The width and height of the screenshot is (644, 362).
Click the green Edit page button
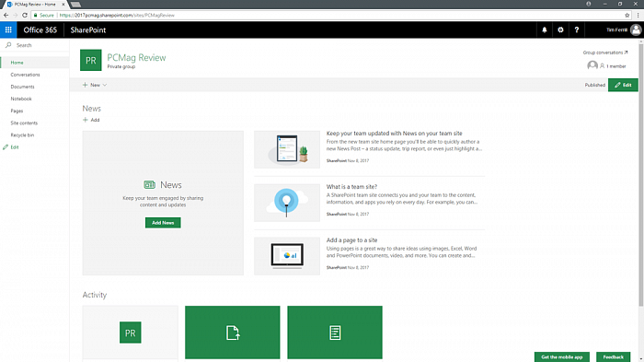pyautogui.click(x=623, y=85)
